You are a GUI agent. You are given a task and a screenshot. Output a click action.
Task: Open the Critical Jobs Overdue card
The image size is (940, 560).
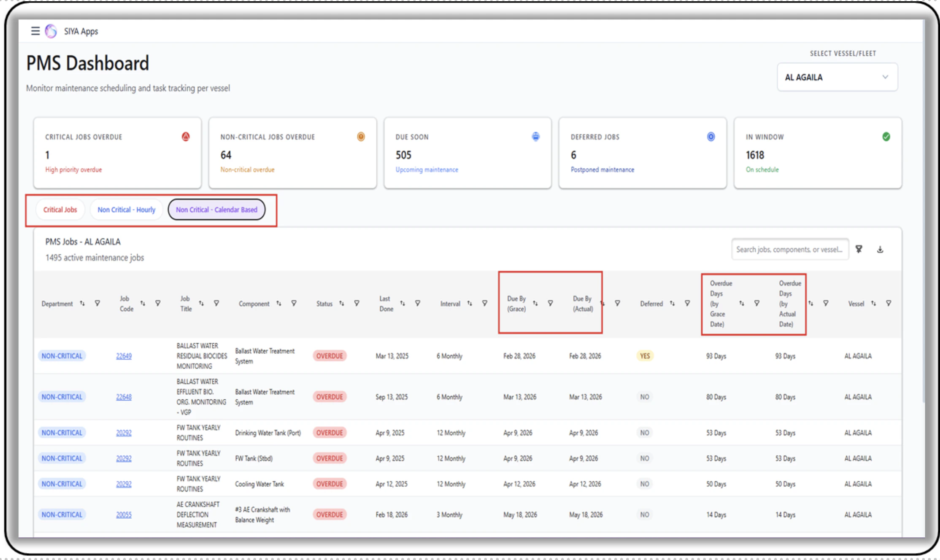tap(117, 153)
